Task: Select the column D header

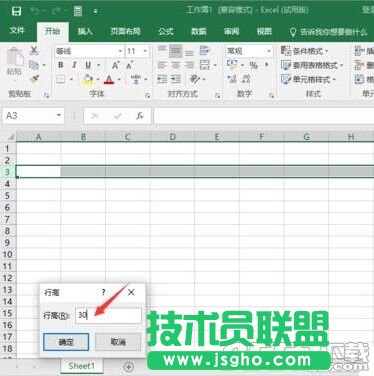Action: tap(172, 137)
